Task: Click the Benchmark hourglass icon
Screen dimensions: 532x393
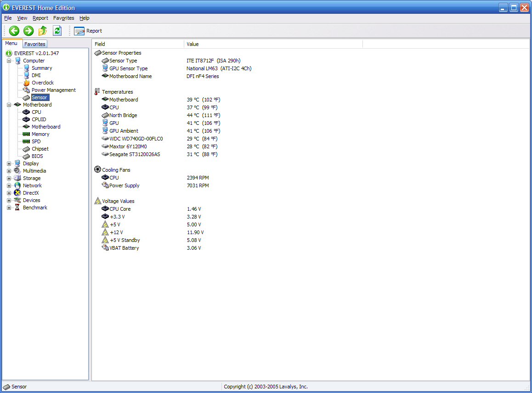Action: [x=17, y=208]
